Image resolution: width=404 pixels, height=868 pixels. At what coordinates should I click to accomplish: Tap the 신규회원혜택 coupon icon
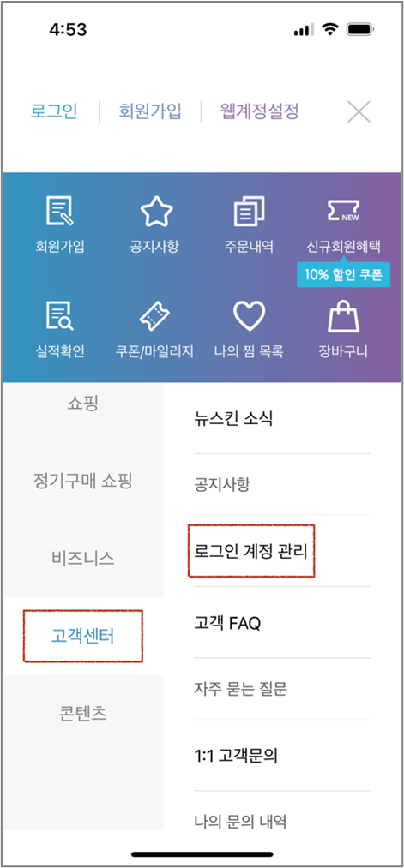[344, 212]
